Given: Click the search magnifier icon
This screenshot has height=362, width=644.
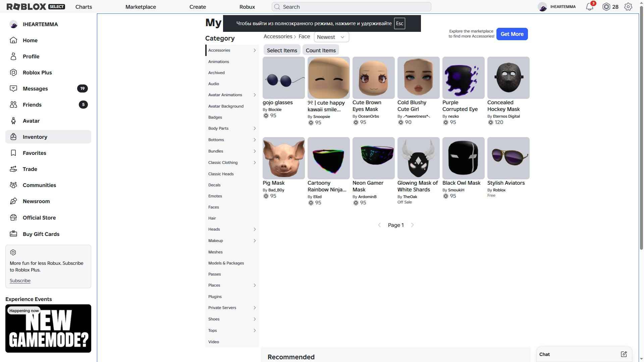Looking at the screenshot, I should (277, 7).
